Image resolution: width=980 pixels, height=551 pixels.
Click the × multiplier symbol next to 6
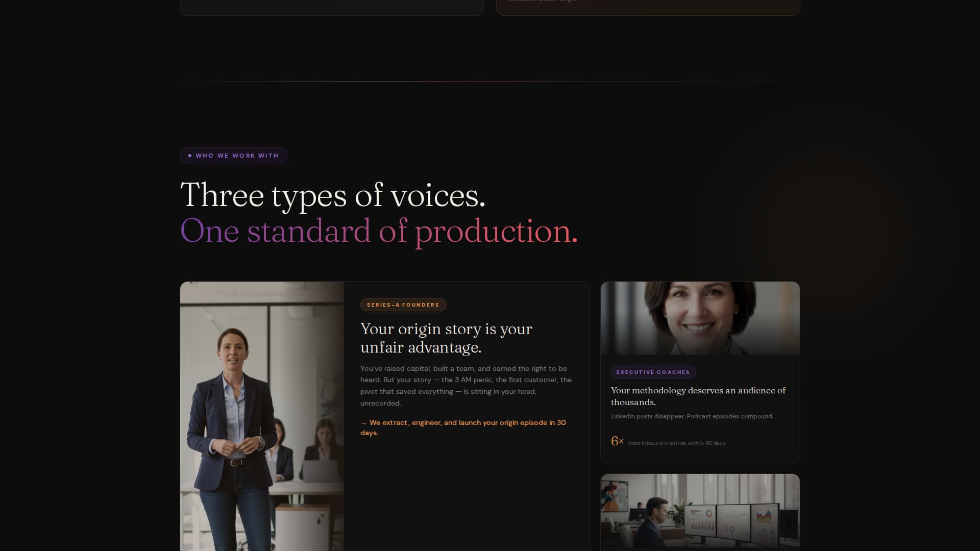coord(622,442)
